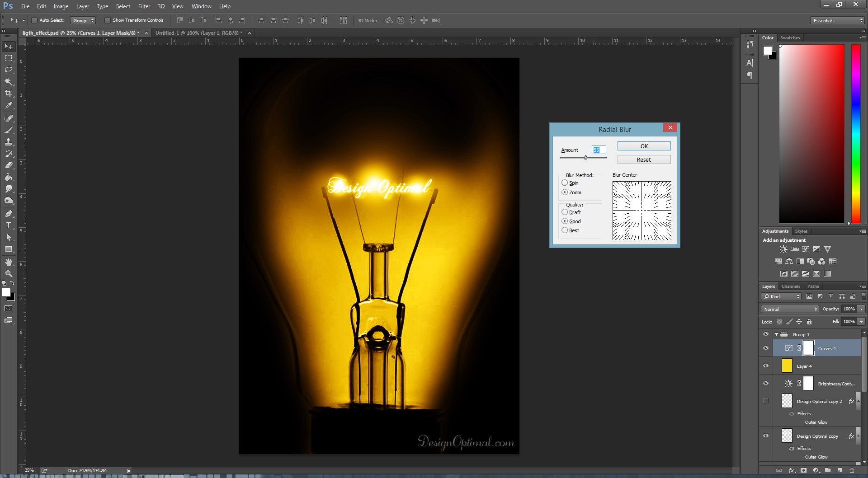Viewport: 868px width, 478px height.
Task: Select the Magic Wand tool
Action: (x=9, y=82)
